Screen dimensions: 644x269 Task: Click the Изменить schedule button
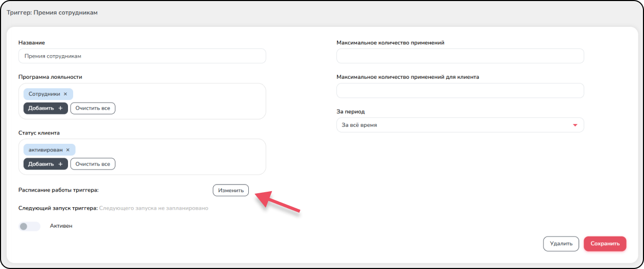click(231, 190)
